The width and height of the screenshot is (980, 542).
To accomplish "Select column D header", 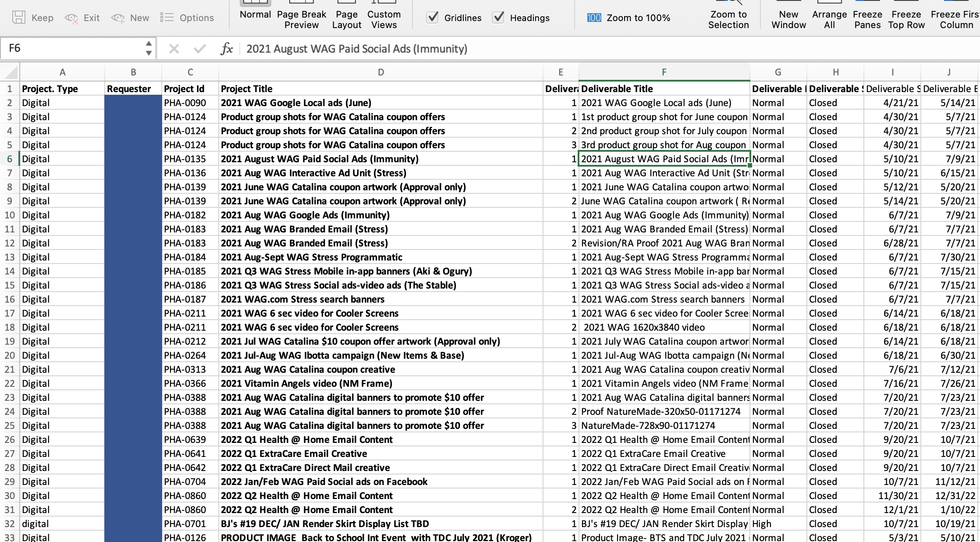I will point(381,72).
